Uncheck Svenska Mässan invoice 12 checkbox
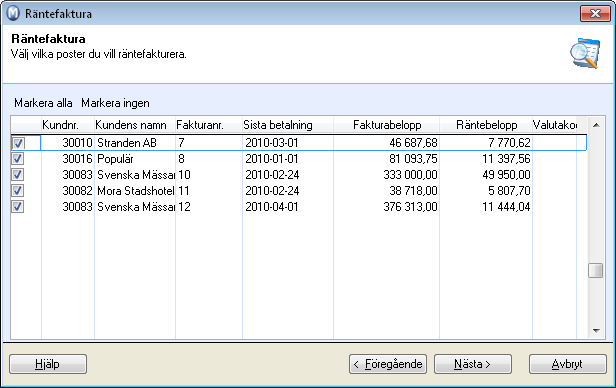616x388 pixels. [18, 207]
